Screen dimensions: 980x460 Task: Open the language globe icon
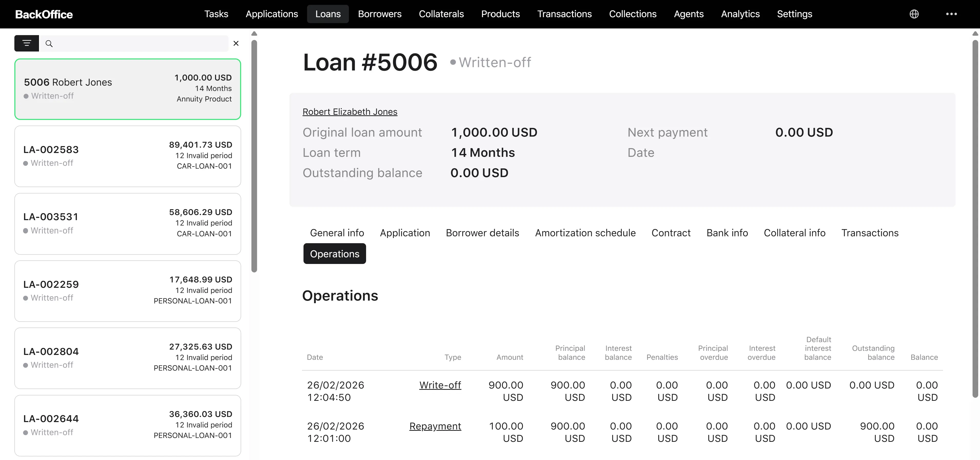(x=914, y=14)
